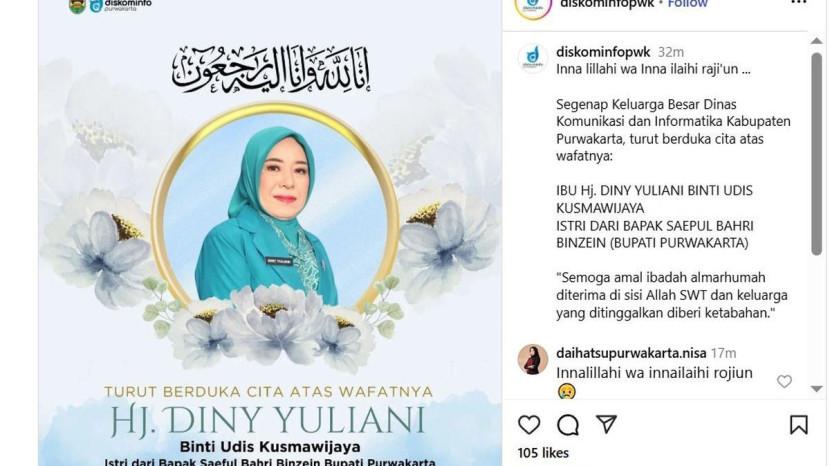Click the scrollbar down arrow
The height and width of the screenshot is (466, 830).
point(816,389)
